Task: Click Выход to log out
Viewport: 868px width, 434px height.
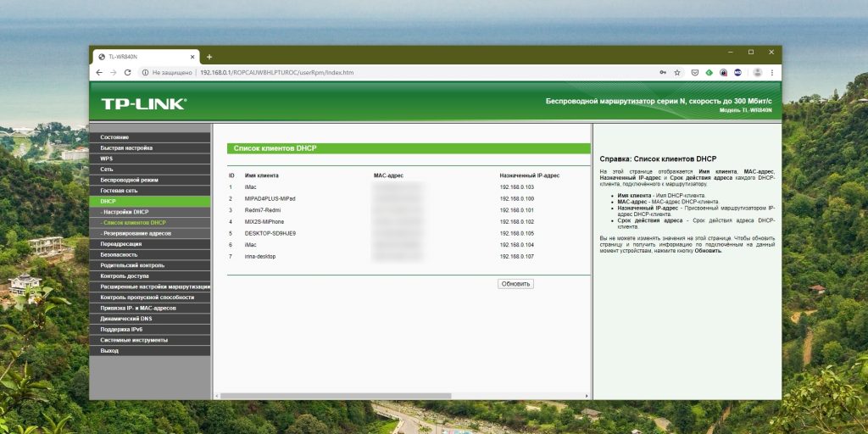Action: pos(109,350)
